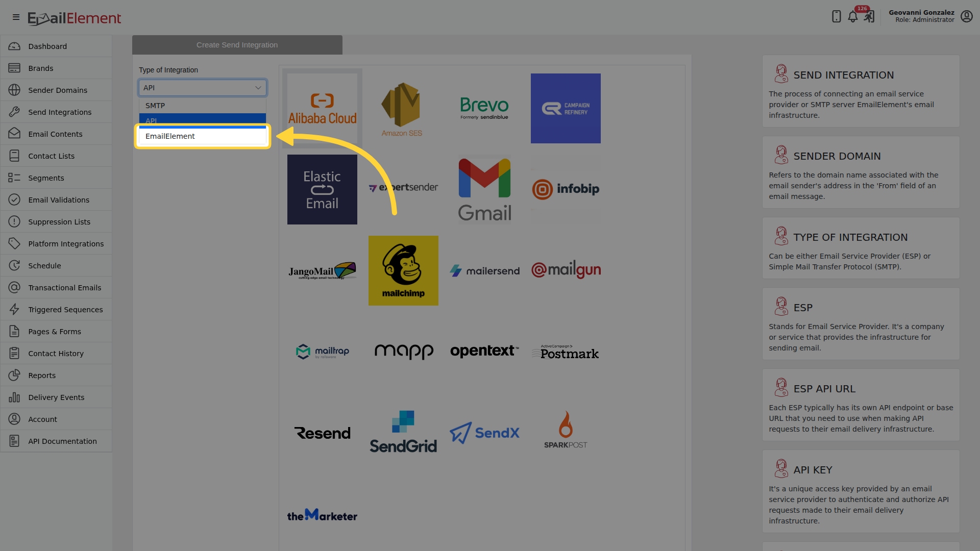Viewport: 980px width, 551px height.
Task: Choose EmailElement option in dropdown list
Action: point(202,136)
